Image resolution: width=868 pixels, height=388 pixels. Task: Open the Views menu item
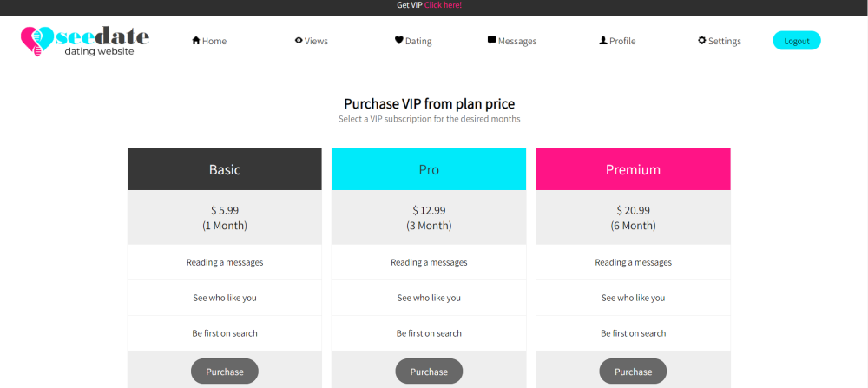[x=311, y=41]
